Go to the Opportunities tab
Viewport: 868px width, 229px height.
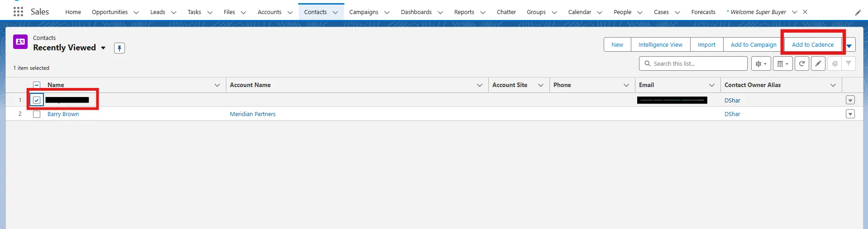point(110,12)
